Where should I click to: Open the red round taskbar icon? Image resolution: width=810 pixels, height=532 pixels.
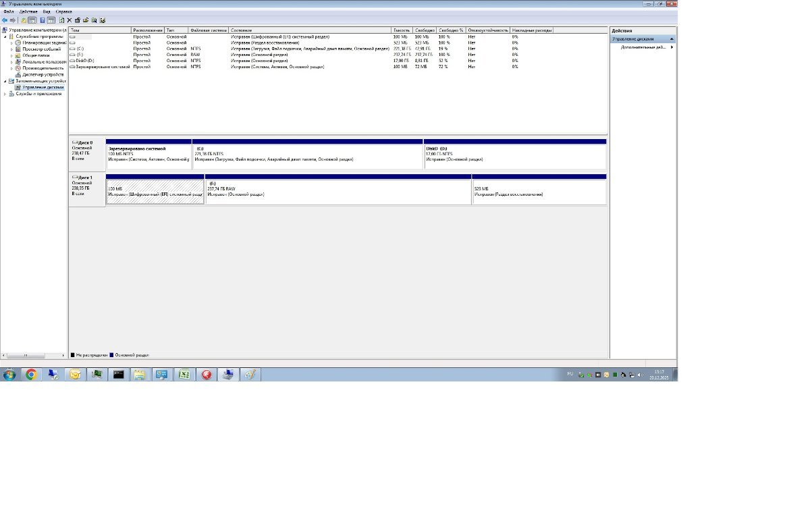206,375
